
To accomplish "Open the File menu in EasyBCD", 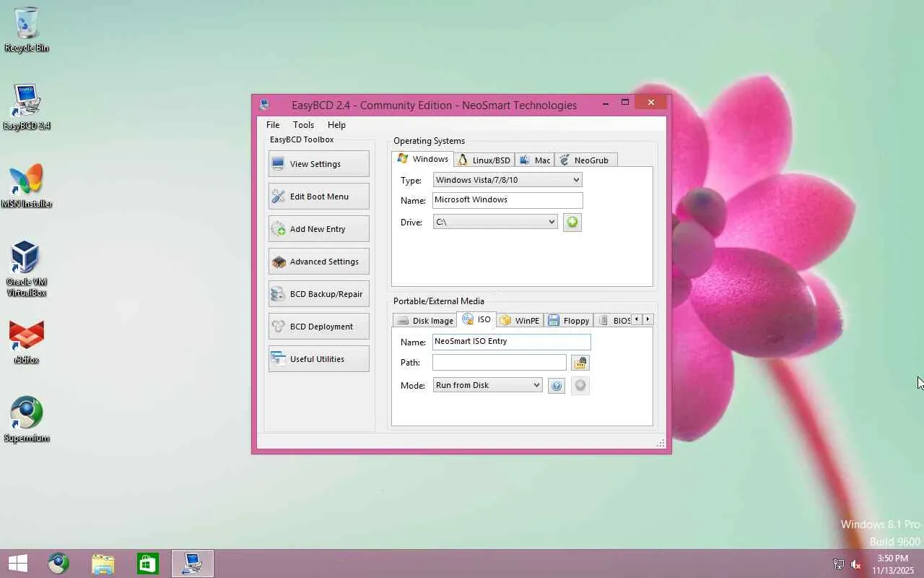I will (x=273, y=125).
